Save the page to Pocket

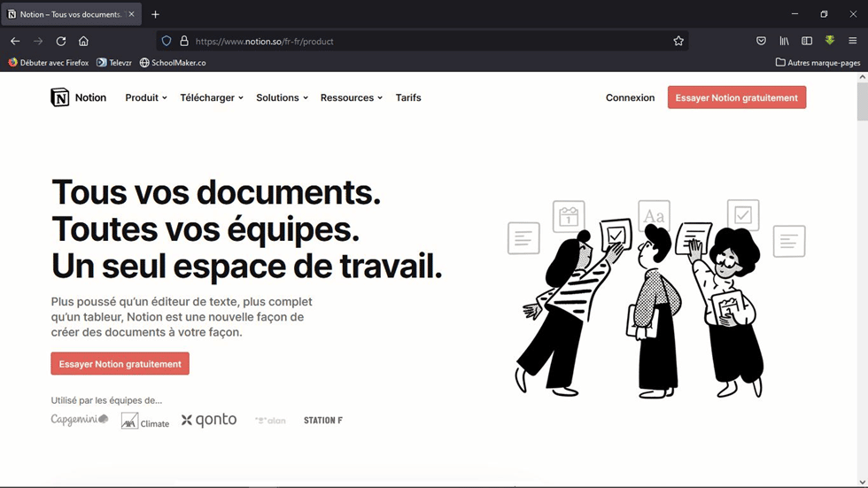point(761,41)
